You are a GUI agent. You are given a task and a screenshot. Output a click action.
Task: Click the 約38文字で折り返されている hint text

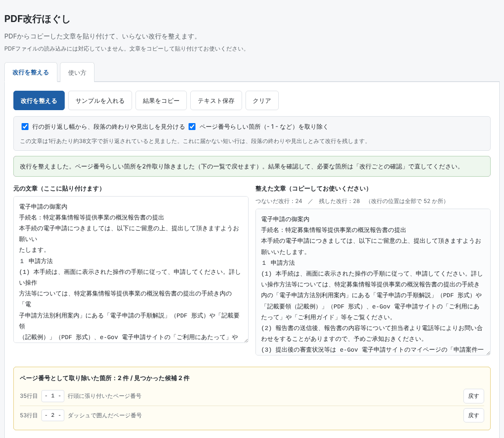[194, 141]
